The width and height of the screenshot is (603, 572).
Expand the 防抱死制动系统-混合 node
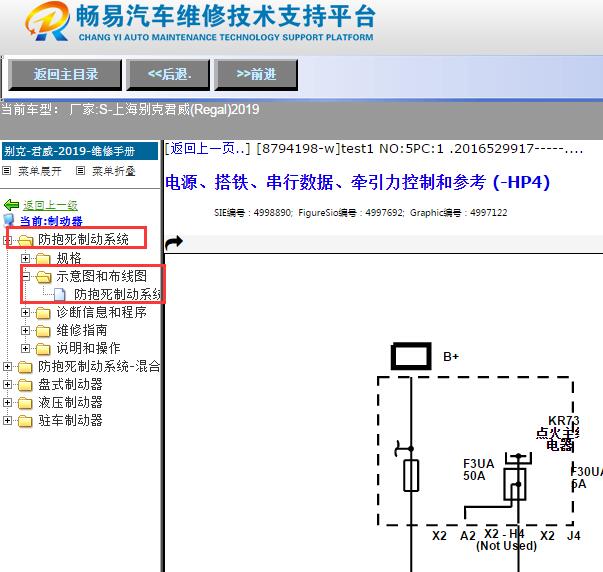[x=7, y=367]
